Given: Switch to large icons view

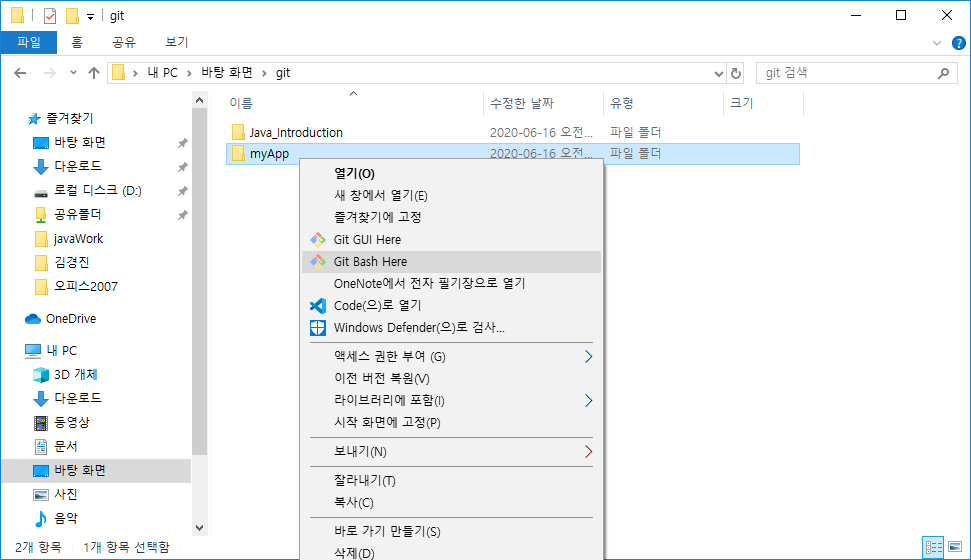Looking at the screenshot, I should tap(955, 547).
